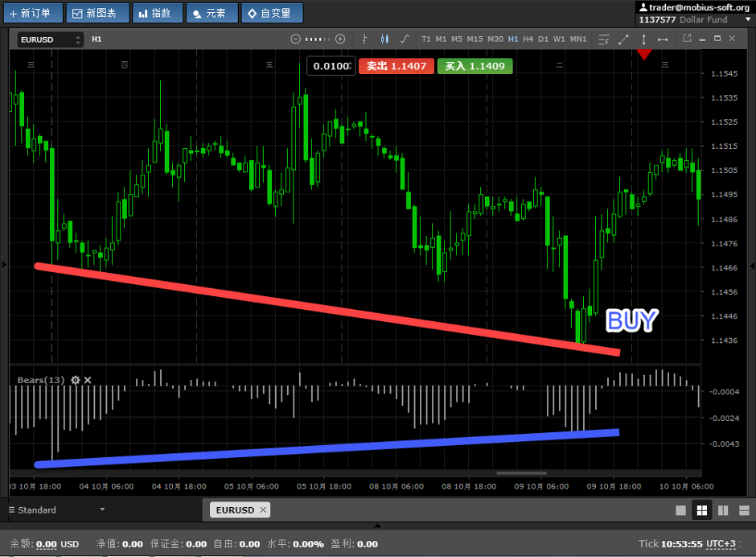Remove the Bears(13) indicator
Viewport: 756px width, 557px height.
click(x=88, y=380)
